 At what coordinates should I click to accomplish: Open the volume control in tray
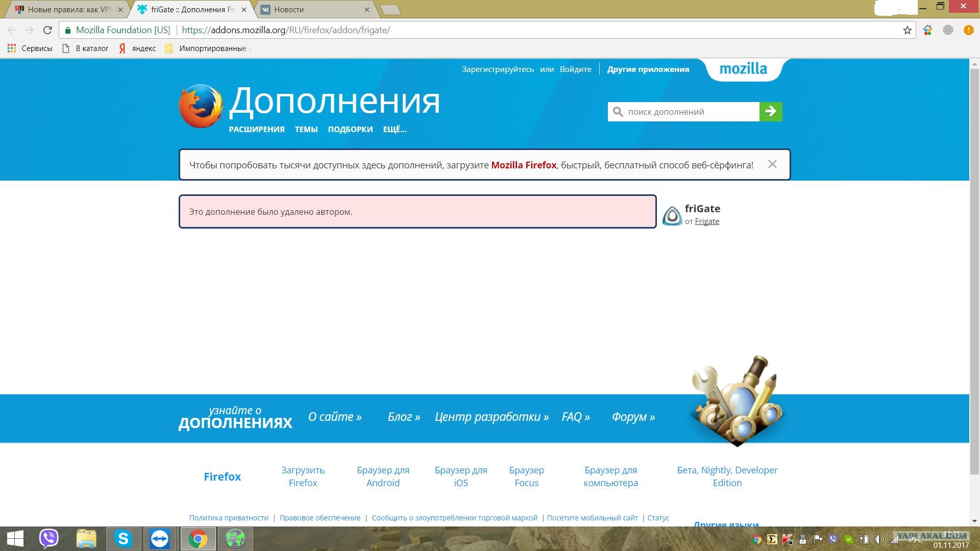click(x=879, y=539)
